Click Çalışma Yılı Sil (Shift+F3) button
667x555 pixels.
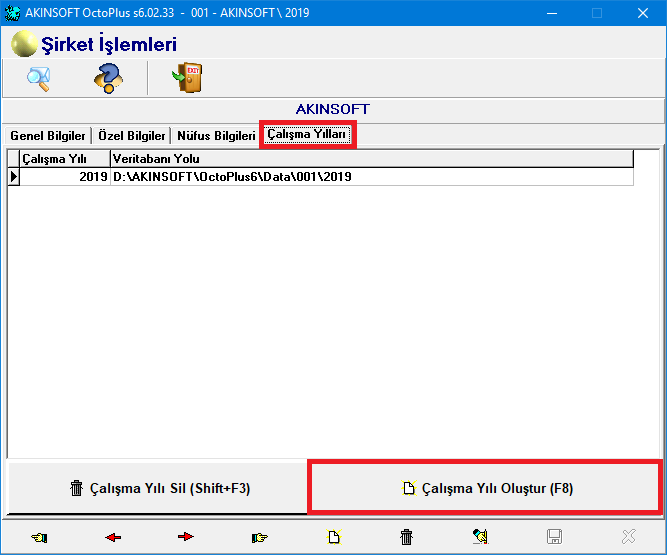(x=158, y=489)
